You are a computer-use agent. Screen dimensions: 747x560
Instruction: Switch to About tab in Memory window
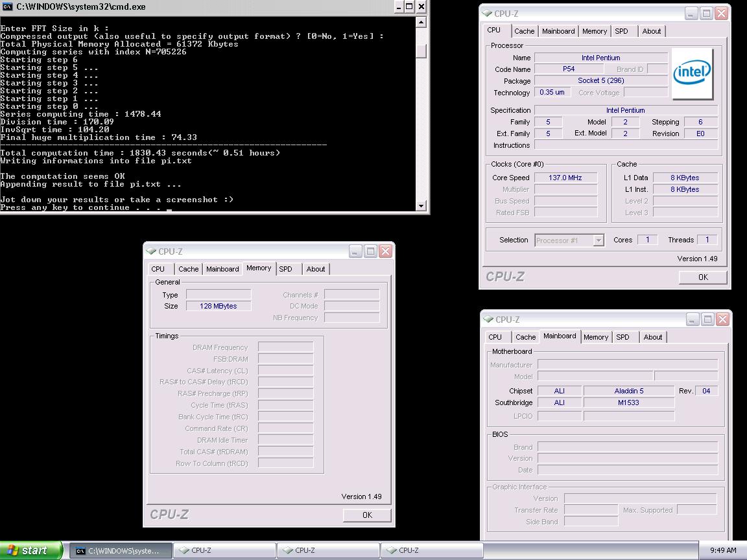pyautogui.click(x=315, y=269)
